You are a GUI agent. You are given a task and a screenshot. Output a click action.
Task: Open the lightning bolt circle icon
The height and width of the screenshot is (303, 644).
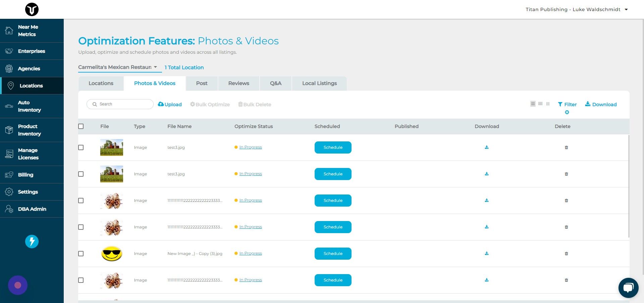[x=32, y=241]
